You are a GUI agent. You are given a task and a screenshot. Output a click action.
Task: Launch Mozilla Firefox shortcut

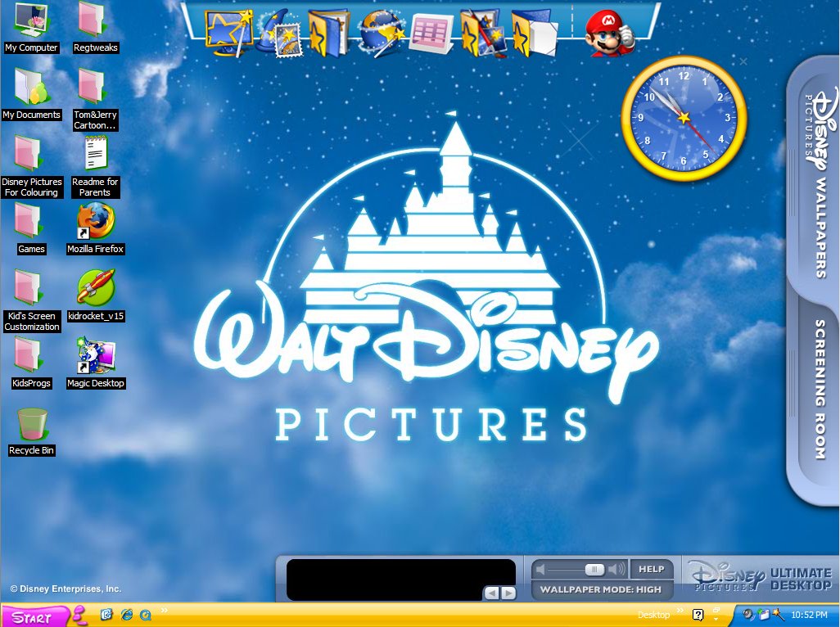(x=95, y=228)
